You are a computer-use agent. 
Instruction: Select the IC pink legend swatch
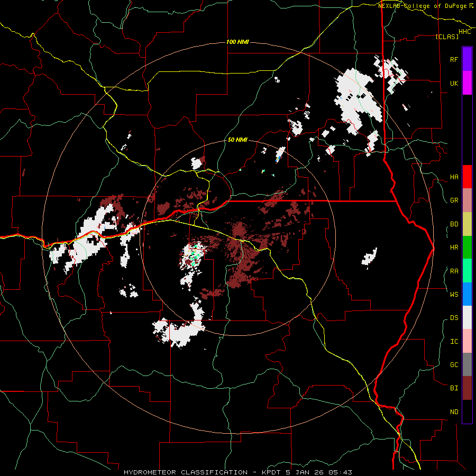467,341
